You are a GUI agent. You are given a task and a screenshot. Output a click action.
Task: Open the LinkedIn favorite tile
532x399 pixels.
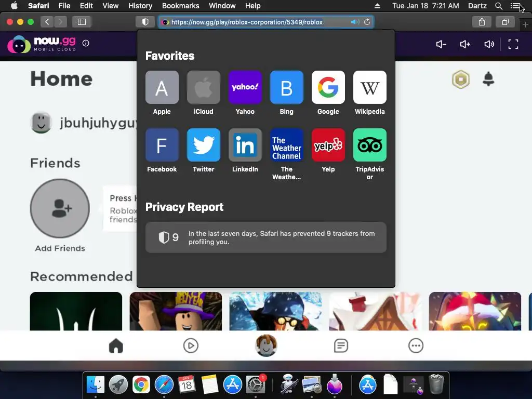click(x=245, y=145)
